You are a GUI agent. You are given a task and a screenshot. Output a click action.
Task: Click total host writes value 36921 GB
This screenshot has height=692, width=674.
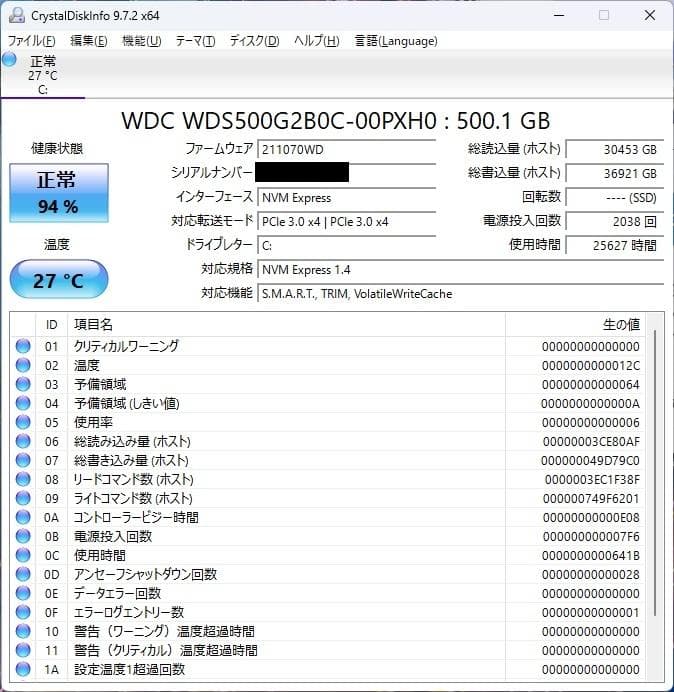click(614, 173)
